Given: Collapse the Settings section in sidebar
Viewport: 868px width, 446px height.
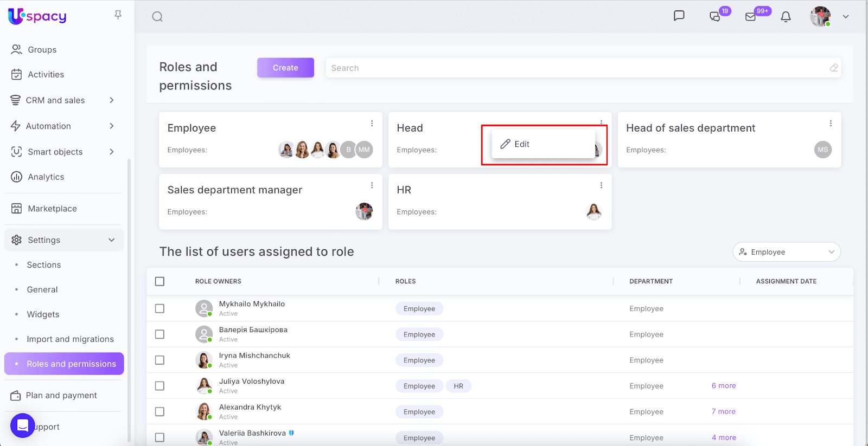Looking at the screenshot, I should pos(111,240).
